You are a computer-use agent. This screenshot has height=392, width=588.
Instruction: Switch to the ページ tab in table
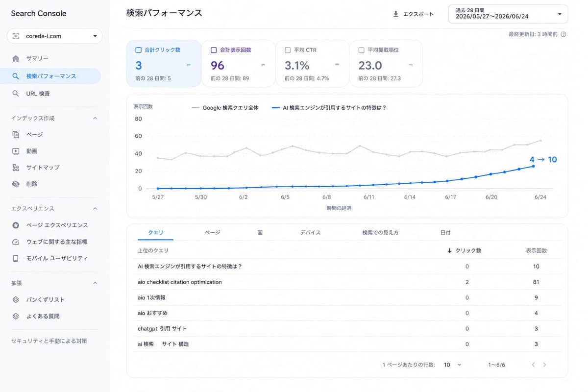click(212, 232)
